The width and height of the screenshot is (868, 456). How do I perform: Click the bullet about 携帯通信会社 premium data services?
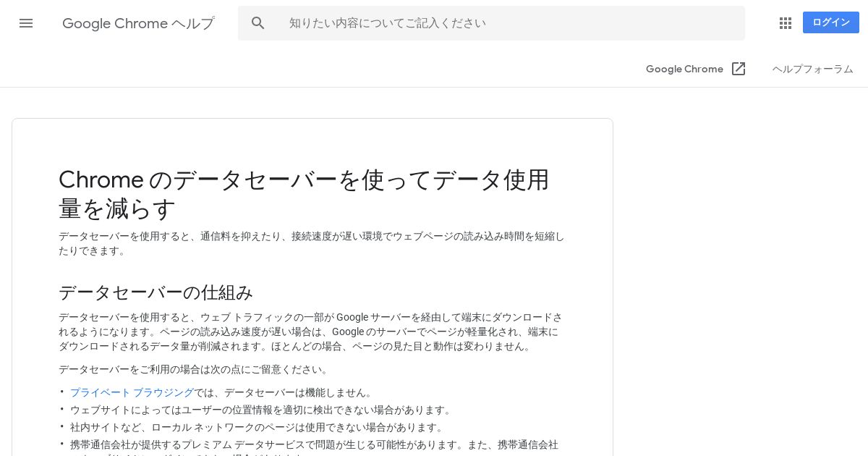click(314, 448)
